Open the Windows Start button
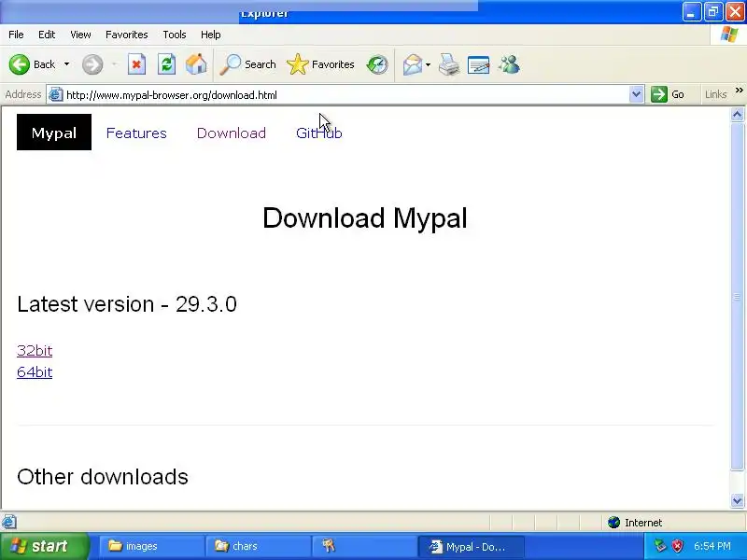 [45, 546]
